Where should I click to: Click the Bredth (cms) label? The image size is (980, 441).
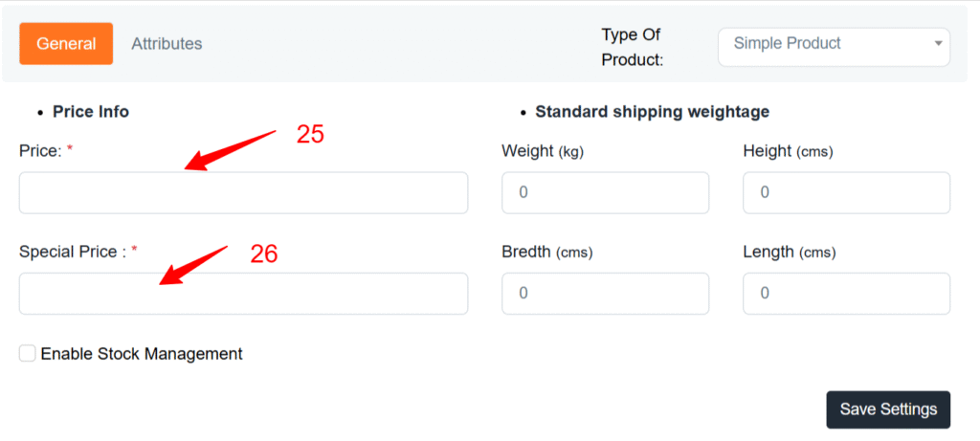[x=546, y=252]
